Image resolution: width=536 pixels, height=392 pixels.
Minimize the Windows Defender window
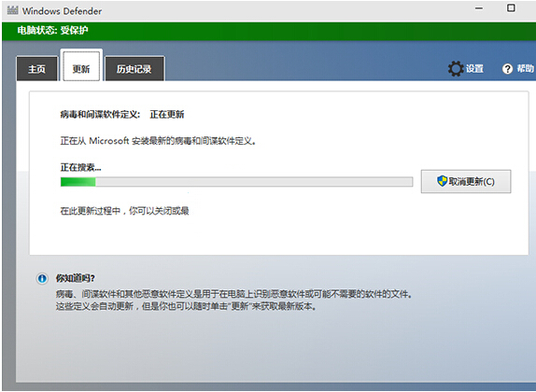tap(479, 8)
